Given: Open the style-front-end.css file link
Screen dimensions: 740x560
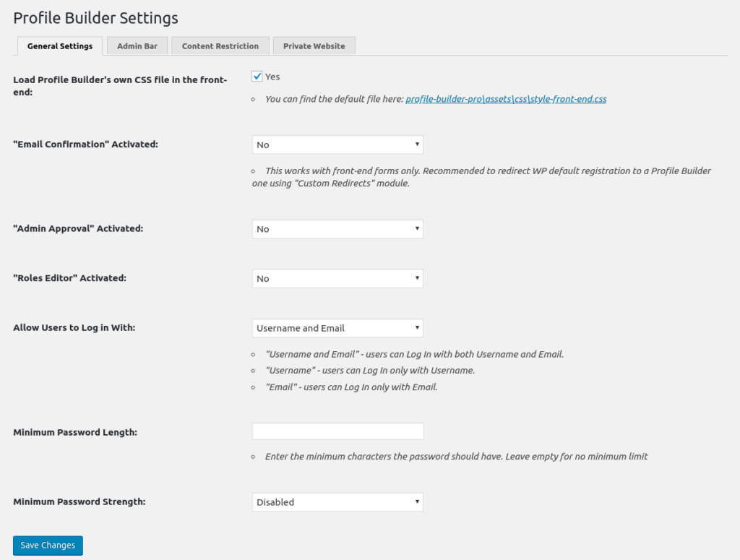Looking at the screenshot, I should coord(506,99).
